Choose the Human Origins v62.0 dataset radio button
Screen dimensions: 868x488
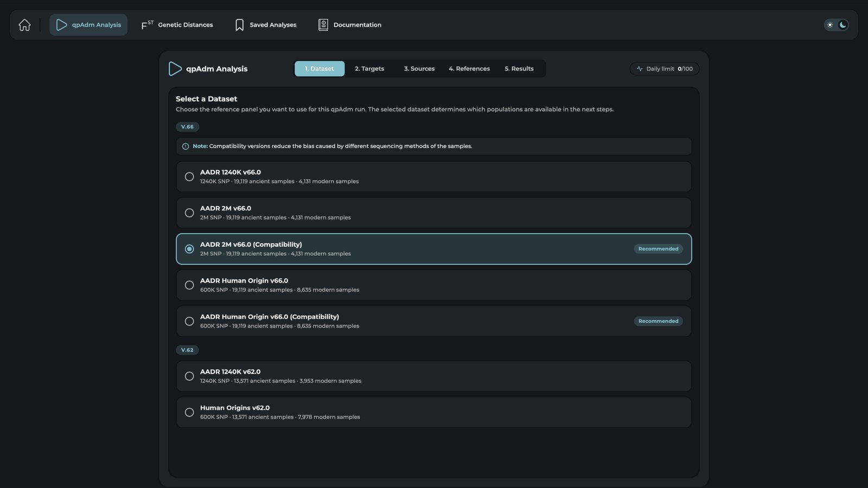189,413
